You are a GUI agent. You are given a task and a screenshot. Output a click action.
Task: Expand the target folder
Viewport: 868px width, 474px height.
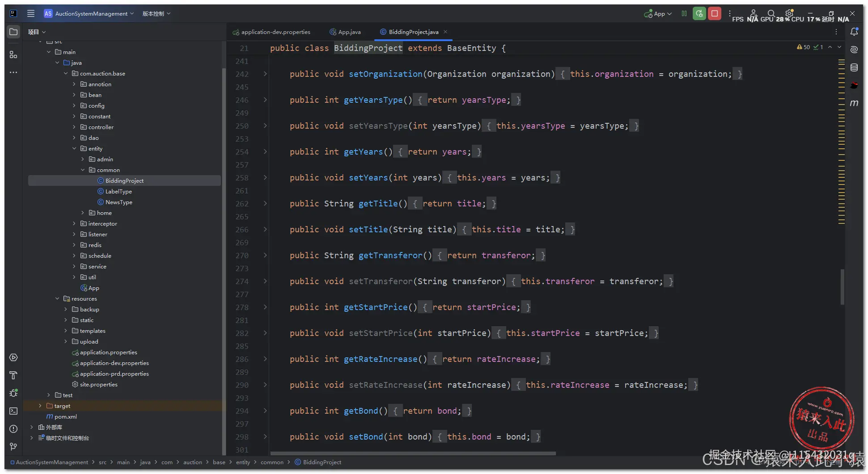pyautogui.click(x=40, y=406)
